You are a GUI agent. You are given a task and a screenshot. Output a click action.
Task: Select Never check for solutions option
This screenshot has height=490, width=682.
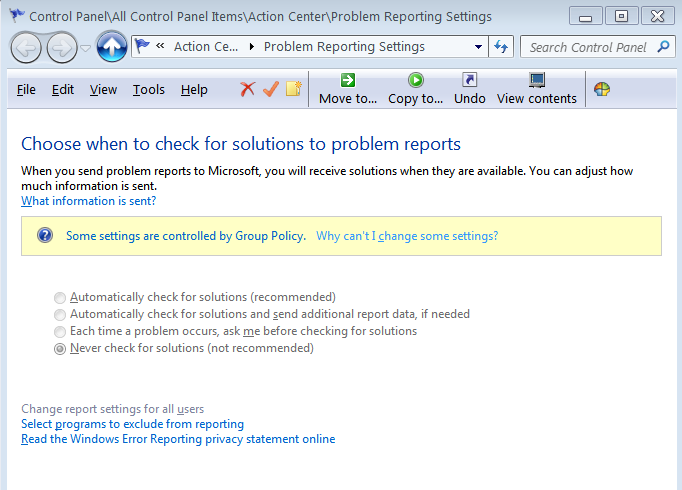pos(184,348)
